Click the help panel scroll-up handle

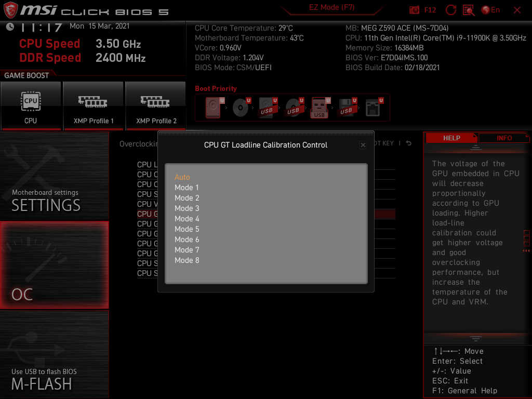(x=476, y=148)
